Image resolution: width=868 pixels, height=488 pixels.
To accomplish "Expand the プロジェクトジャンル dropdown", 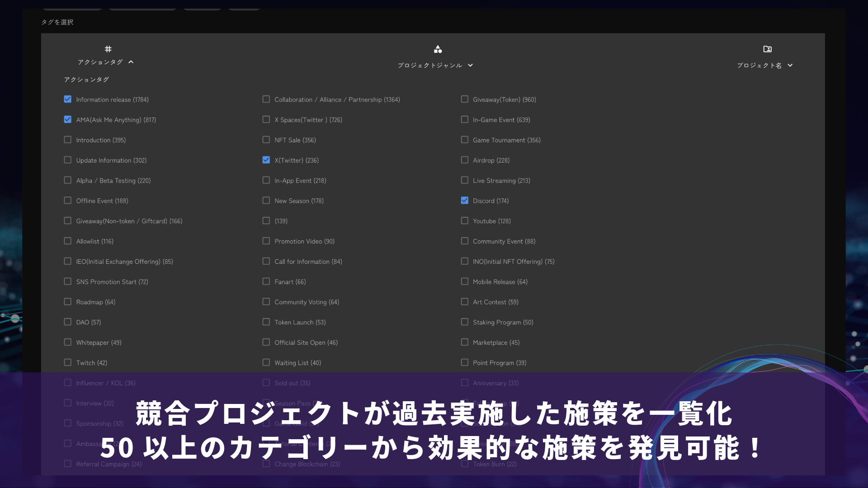I will [470, 66].
